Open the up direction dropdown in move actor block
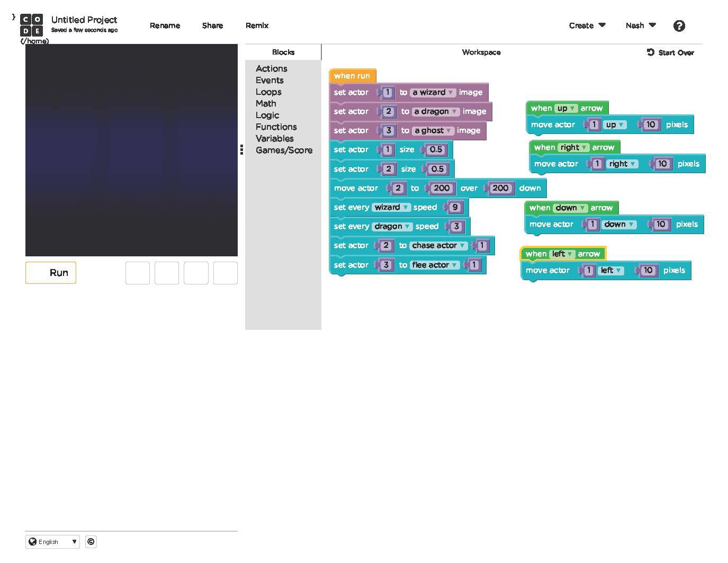This screenshot has width=728, height=563. tap(615, 124)
